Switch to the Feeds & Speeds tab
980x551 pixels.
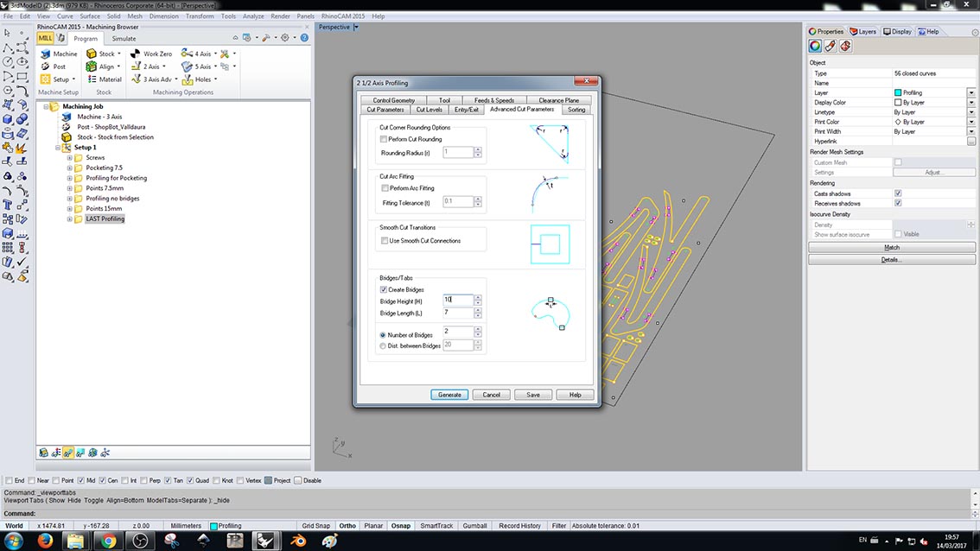click(x=493, y=98)
